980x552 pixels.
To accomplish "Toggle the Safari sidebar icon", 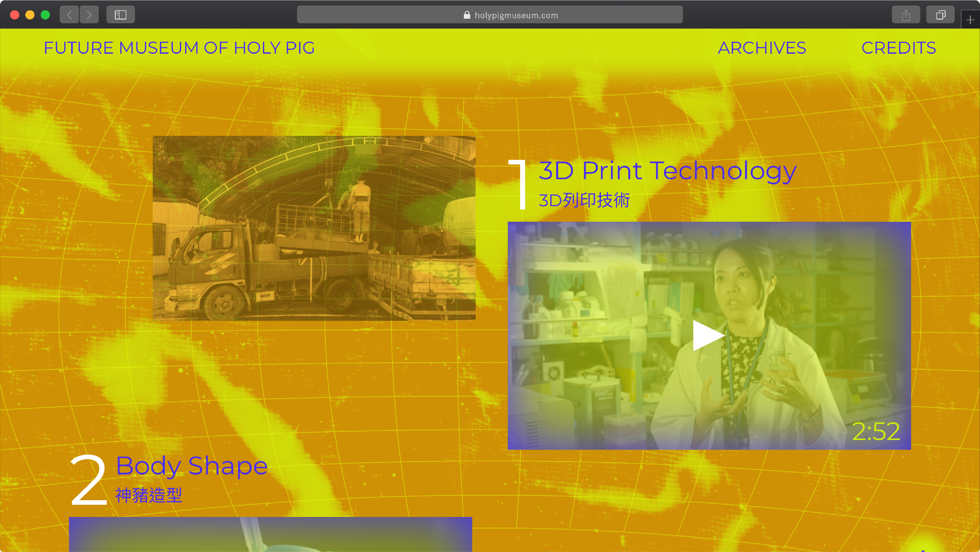I will (121, 15).
